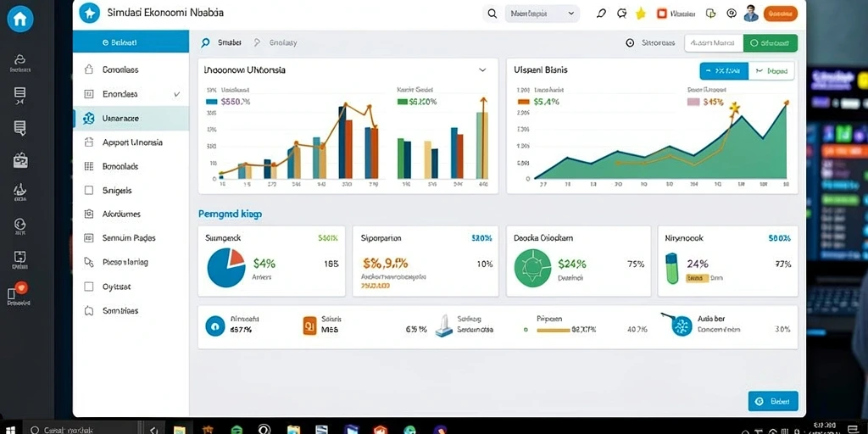Viewport: 868px width, 434px height.
Task: Click the green circle icon in the Docka card
Action: (532, 268)
